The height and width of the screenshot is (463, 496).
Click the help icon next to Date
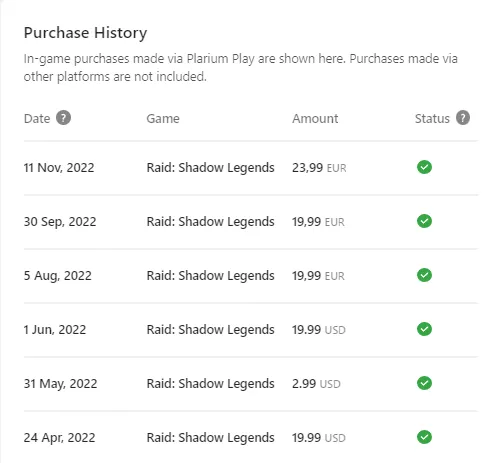[x=63, y=118]
